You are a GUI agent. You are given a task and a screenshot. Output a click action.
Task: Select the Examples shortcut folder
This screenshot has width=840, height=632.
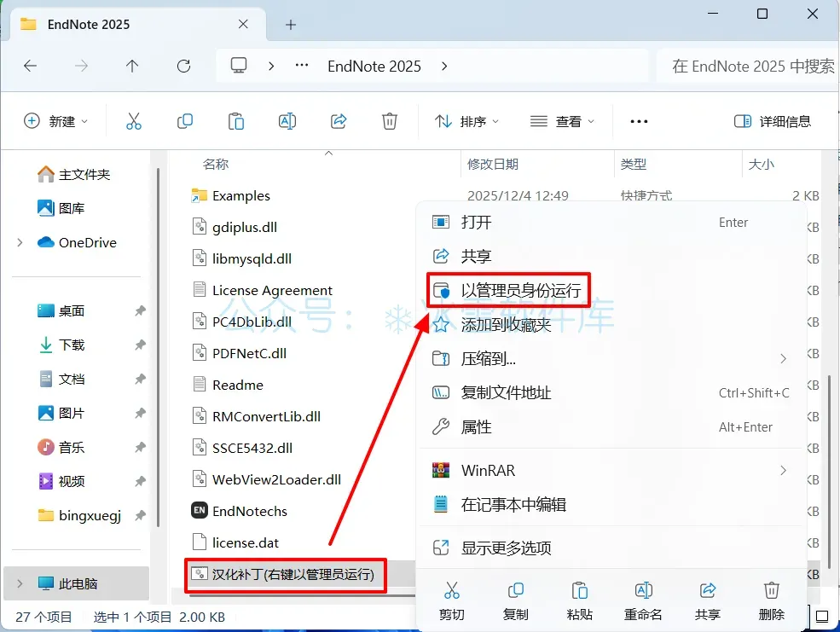pos(230,195)
